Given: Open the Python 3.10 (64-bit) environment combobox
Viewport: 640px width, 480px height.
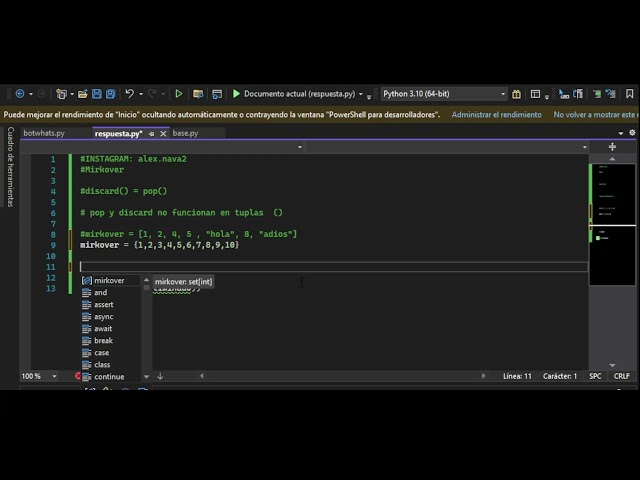Looking at the screenshot, I should pos(444,94).
